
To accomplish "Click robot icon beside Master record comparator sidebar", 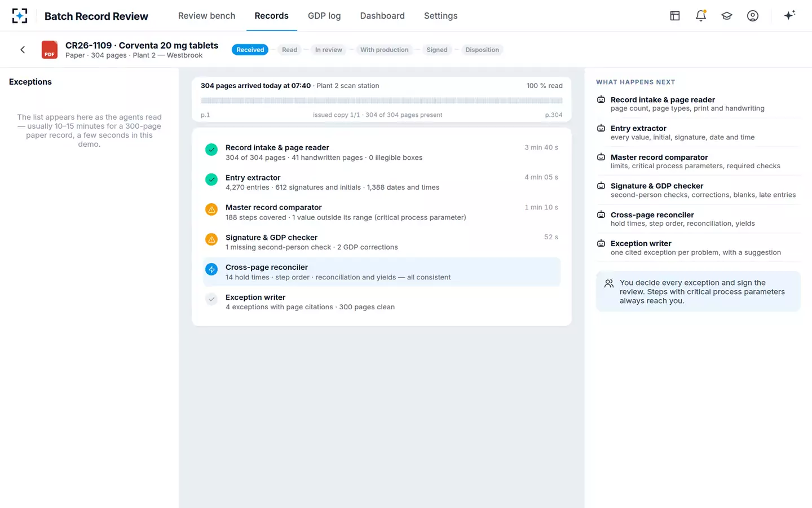I will (601, 157).
